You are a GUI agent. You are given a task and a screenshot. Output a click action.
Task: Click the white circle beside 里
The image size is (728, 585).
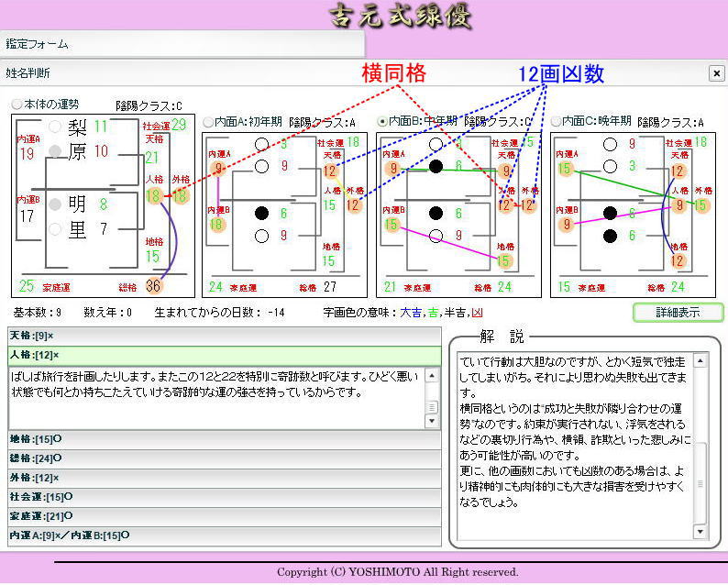[x=56, y=228]
